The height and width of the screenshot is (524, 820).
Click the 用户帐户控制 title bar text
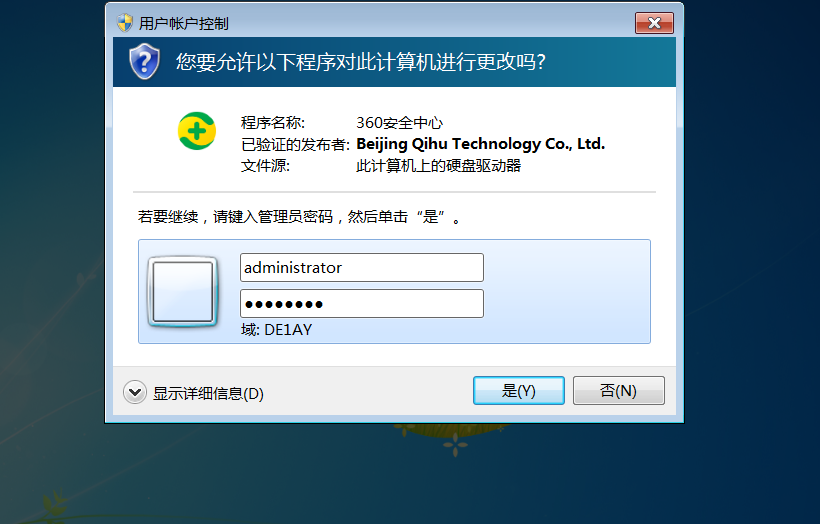[184, 24]
